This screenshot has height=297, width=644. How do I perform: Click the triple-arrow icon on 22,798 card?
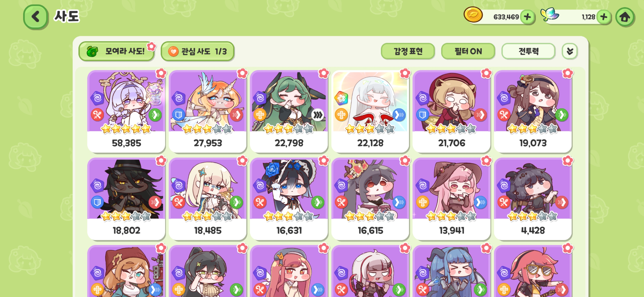[318, 115]
